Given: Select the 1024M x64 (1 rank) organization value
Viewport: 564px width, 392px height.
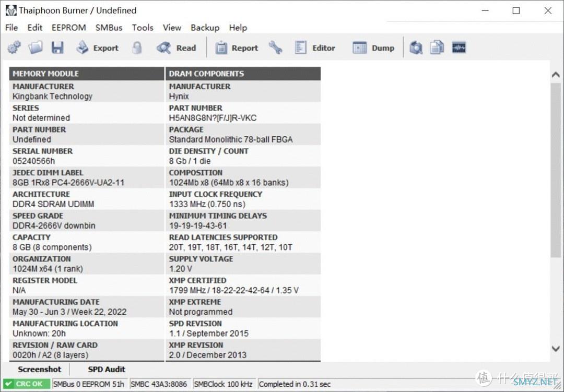Looking at the screenshot, I should point(48,269).
